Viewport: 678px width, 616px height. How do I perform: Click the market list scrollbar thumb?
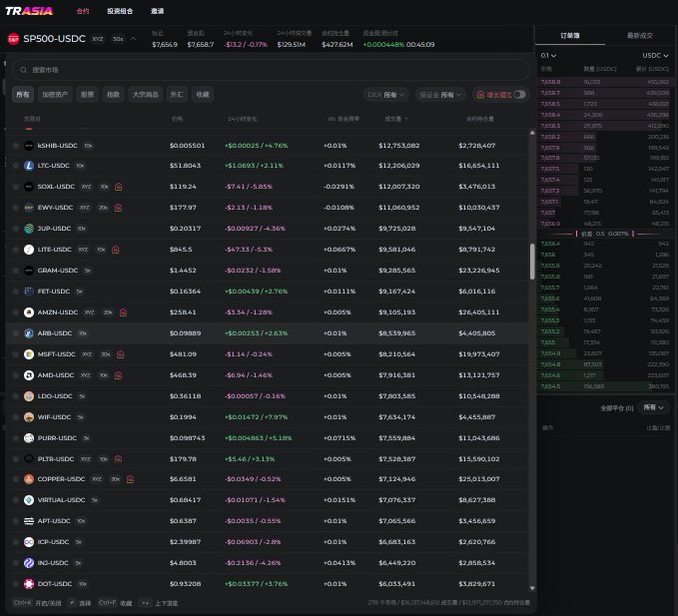coord(532,261)
